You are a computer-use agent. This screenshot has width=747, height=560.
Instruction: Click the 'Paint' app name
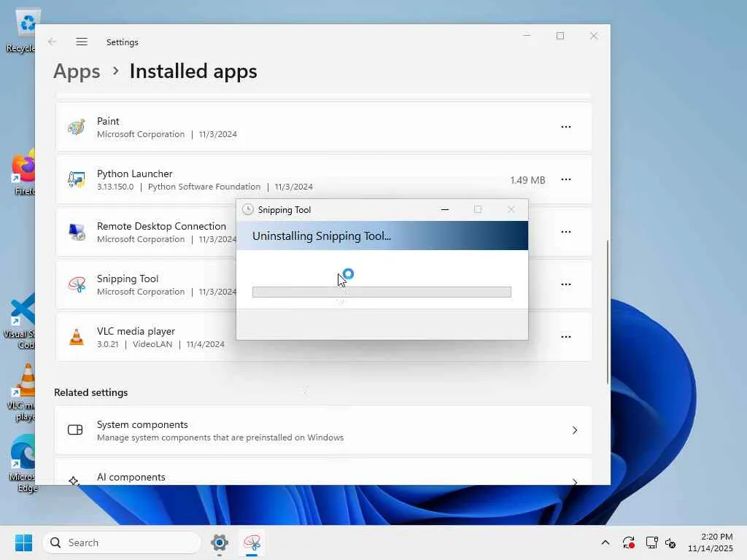(108, 122)
